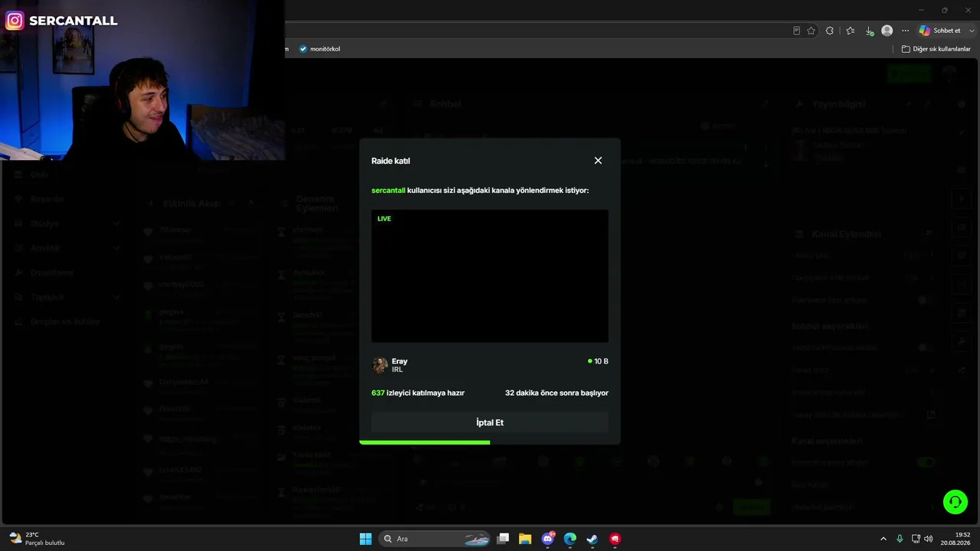
Task: Open Discord from the taskbar
Action: pos(547,539)
